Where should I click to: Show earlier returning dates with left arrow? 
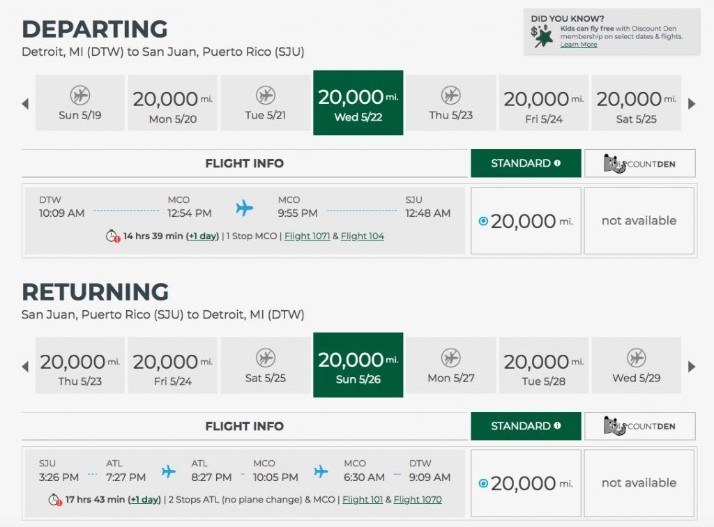(25, 366)
